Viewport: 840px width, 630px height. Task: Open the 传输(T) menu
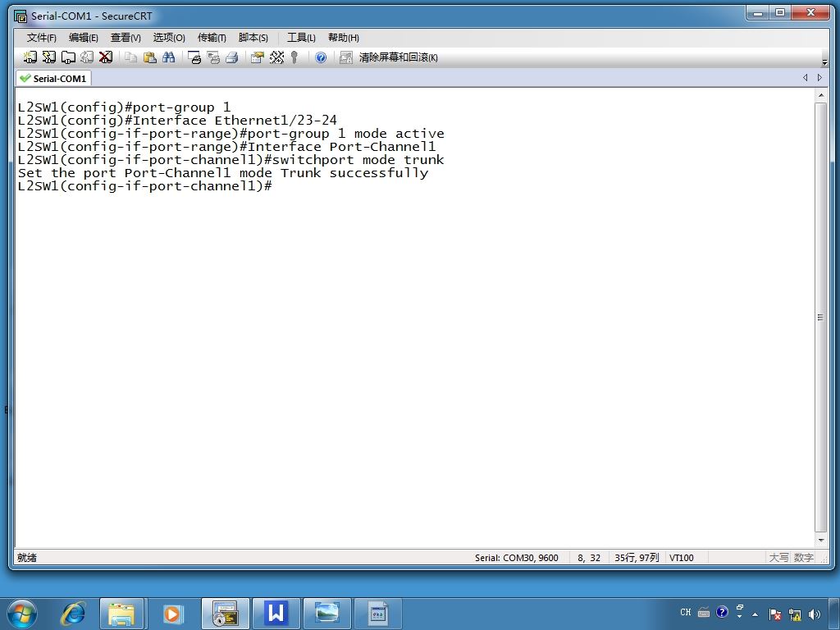pos(212,38)
